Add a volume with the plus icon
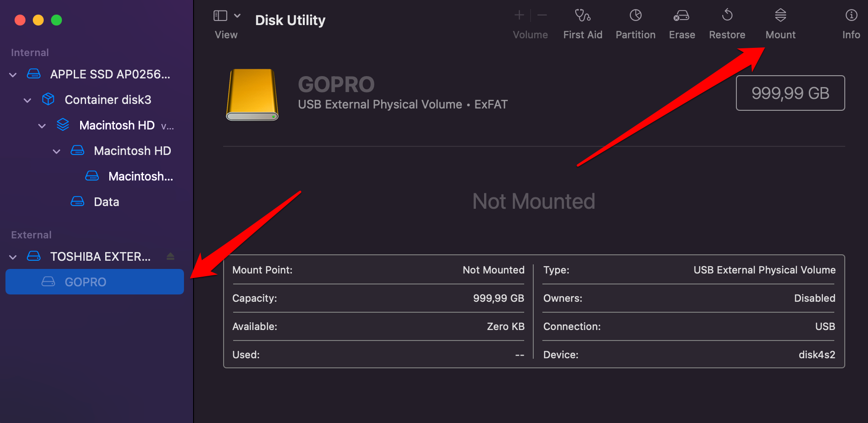This screenshot has width=868, height=423. pos(519,15)
